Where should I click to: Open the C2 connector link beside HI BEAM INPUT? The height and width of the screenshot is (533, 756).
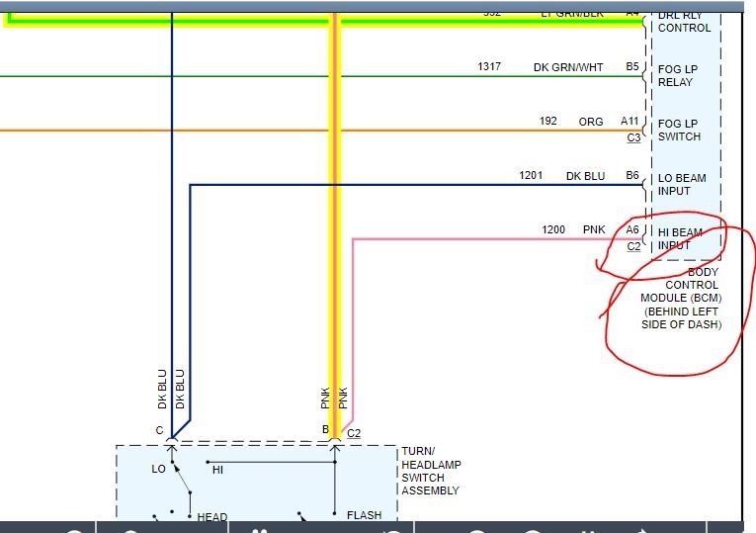coord(633,246)
